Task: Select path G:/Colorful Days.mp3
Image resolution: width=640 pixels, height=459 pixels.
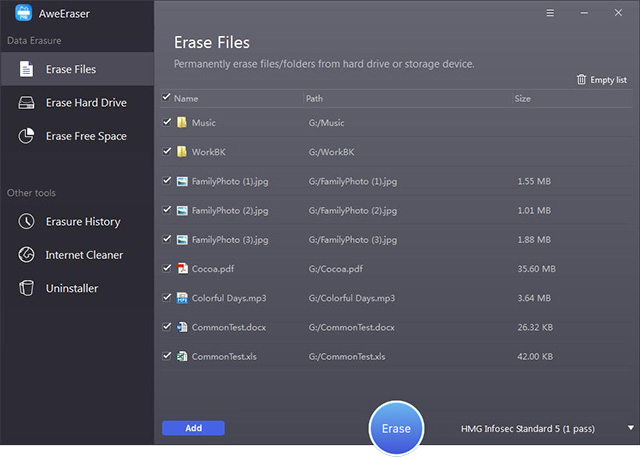Action: pyautogui.click(x=351, y=298)
